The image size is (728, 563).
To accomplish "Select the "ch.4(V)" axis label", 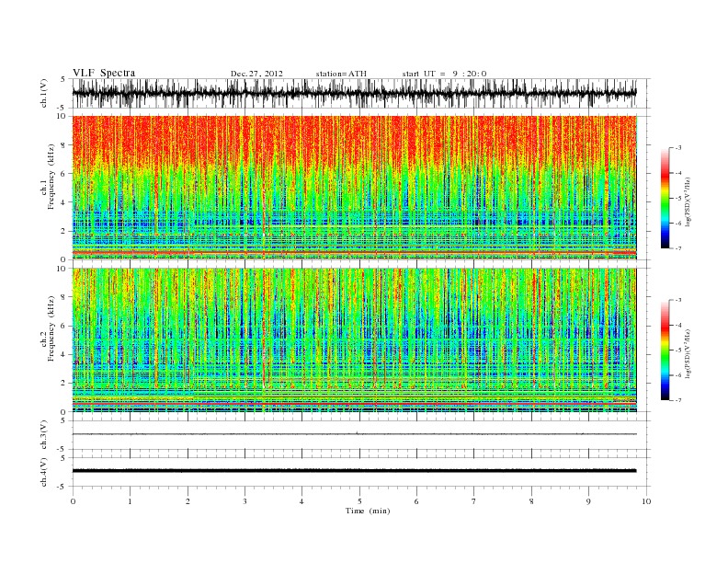I will coord(44,472).
